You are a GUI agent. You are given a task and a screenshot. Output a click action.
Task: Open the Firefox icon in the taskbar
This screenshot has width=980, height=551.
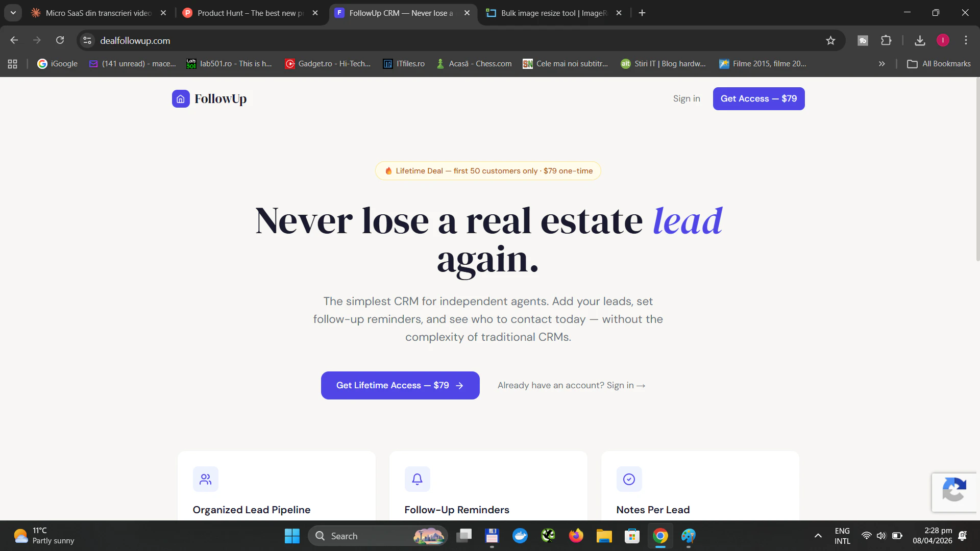(576, 536)
